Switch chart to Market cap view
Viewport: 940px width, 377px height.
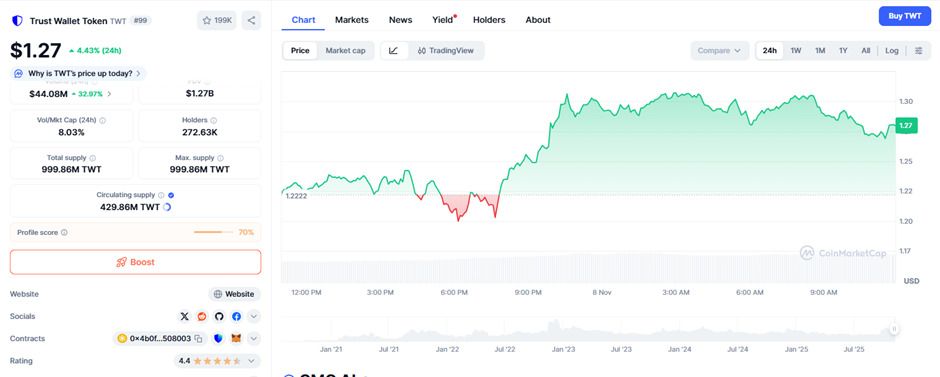(x=345, y=51)
